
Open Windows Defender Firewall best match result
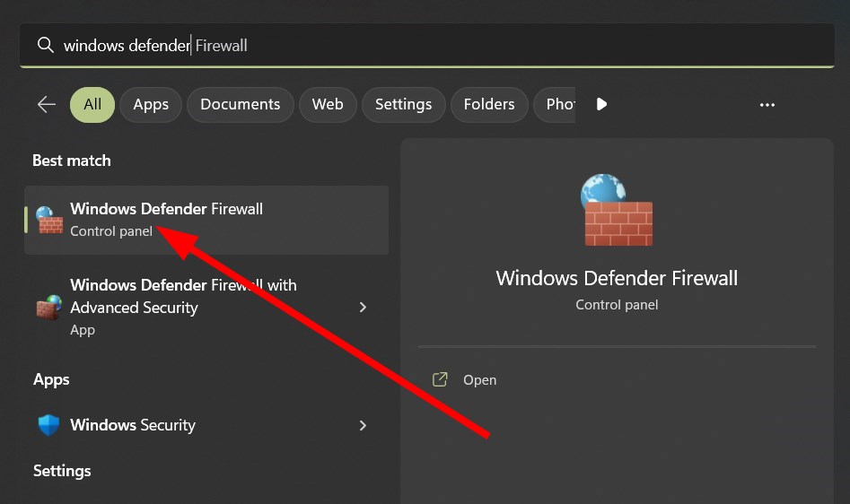pyautogui.click(x=206, y=220)
